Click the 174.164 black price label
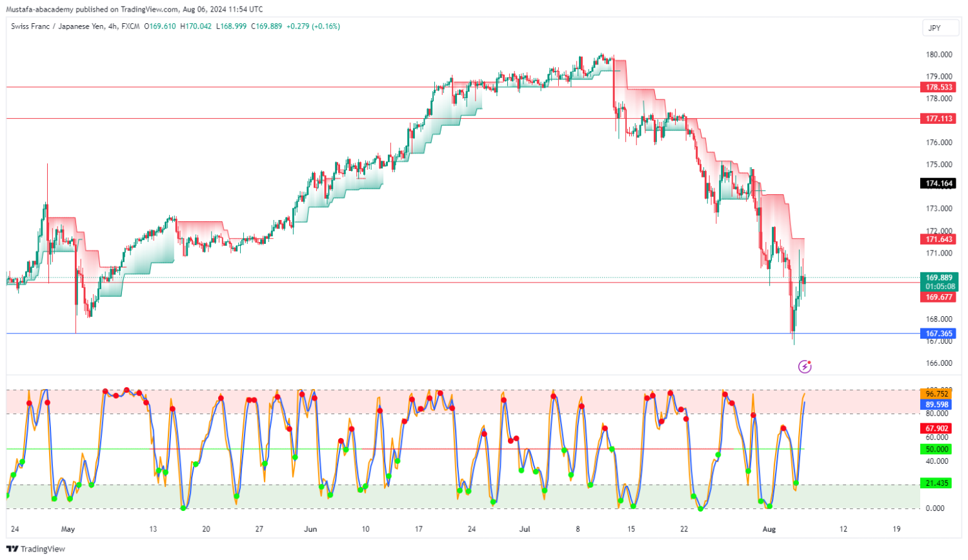Screen dimensions: 968x560 coord(939,183)
